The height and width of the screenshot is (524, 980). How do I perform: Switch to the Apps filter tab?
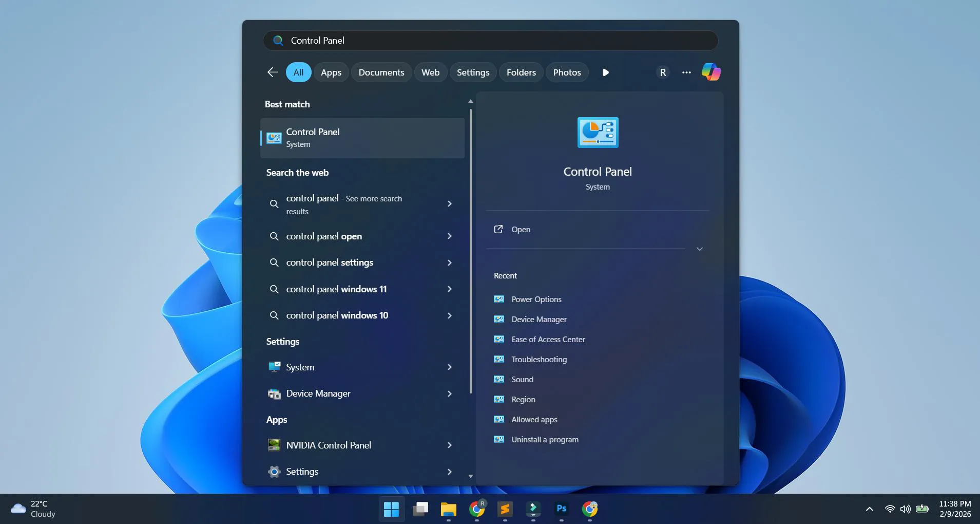tap(331, 72)
